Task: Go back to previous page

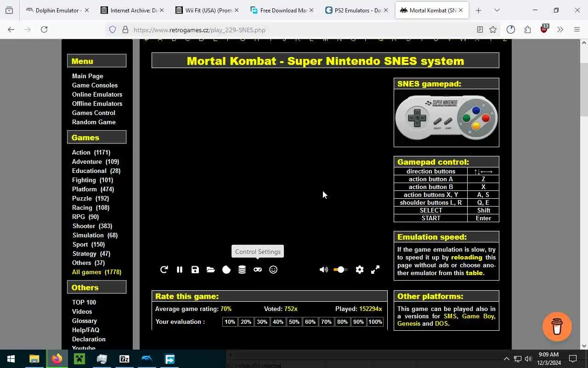Action: click(x=11, y=29)
